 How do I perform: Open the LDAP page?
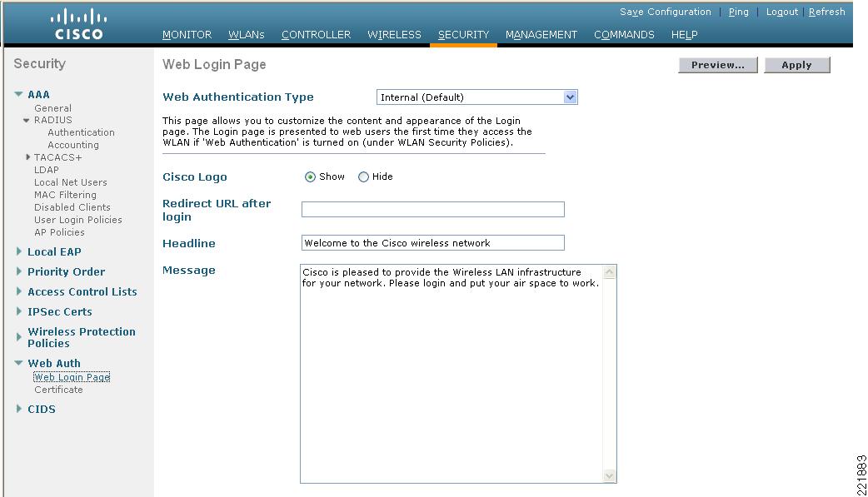47,170
